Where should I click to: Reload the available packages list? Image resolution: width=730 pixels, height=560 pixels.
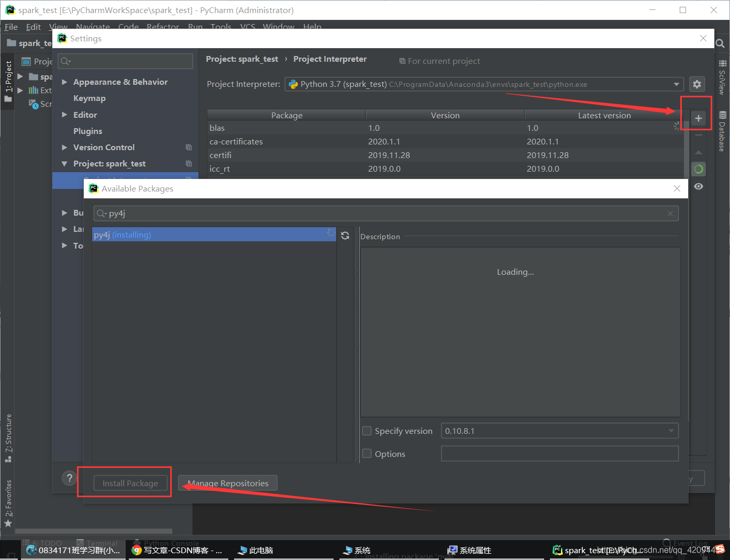[345, 236]
